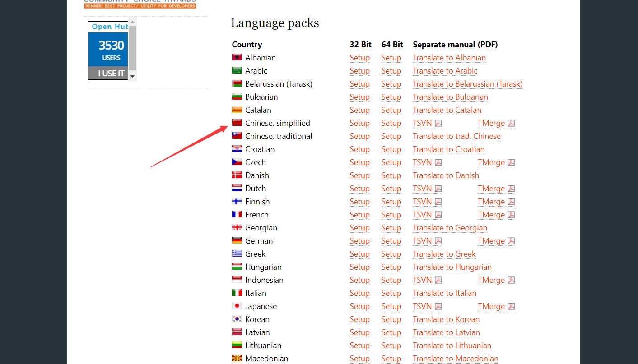Open Translate to Greek link
This screenshot has height=364, width=638.
coord(444,254)
